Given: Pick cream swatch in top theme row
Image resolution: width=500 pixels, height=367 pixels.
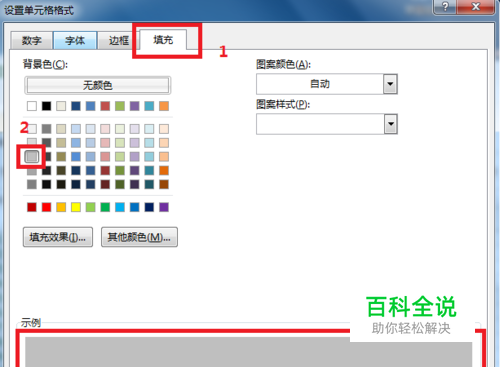Looking at the screenshot, I should tap(61, 106).
